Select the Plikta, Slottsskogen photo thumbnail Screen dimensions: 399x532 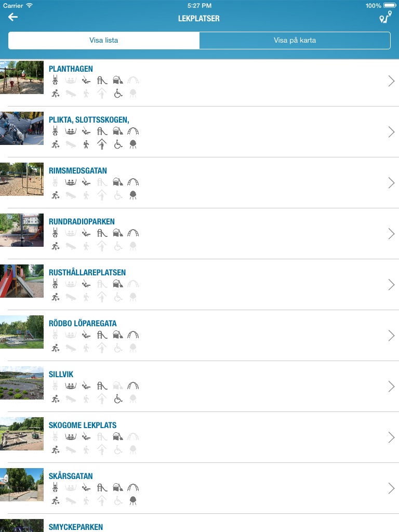click(22, 128)
